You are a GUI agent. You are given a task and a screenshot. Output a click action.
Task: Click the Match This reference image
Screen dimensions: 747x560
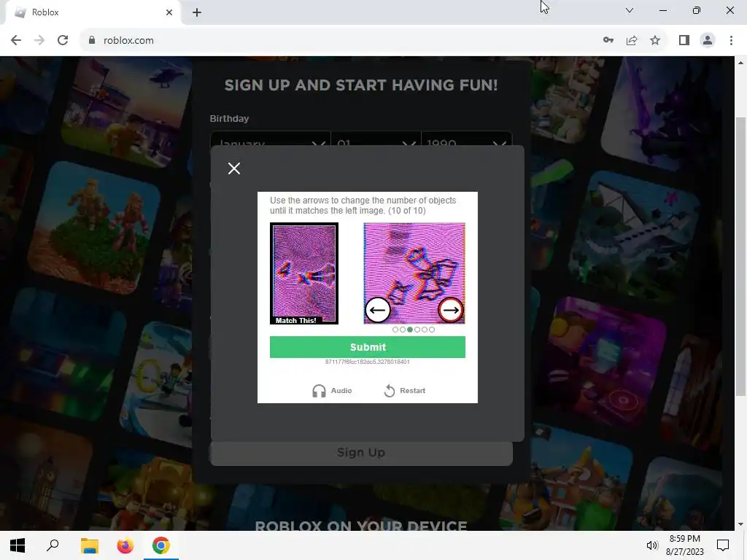point(304,273)
